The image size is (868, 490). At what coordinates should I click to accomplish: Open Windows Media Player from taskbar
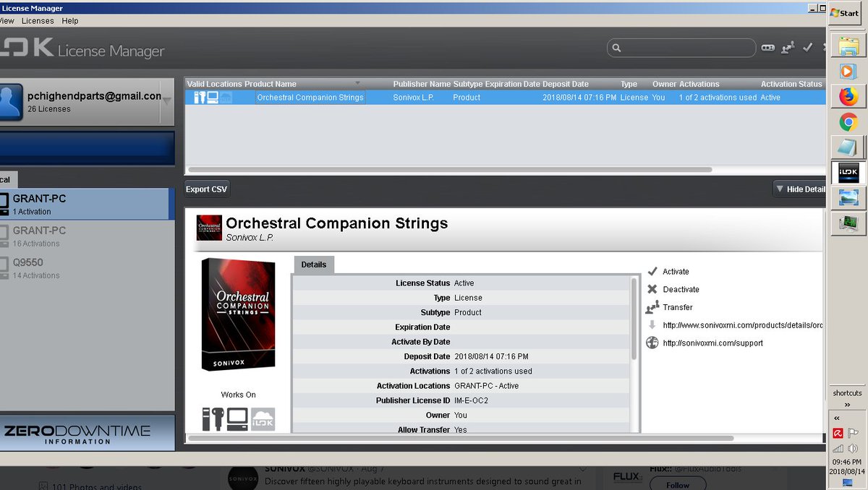coord(848,71)
